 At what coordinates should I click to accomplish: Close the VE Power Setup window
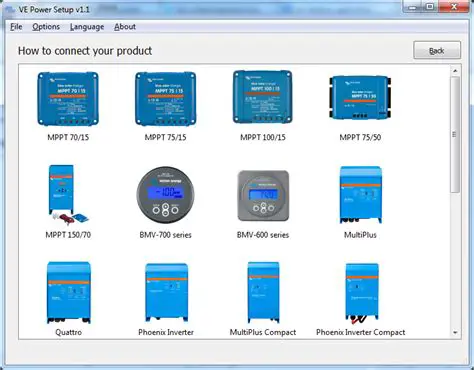(454, 7)
